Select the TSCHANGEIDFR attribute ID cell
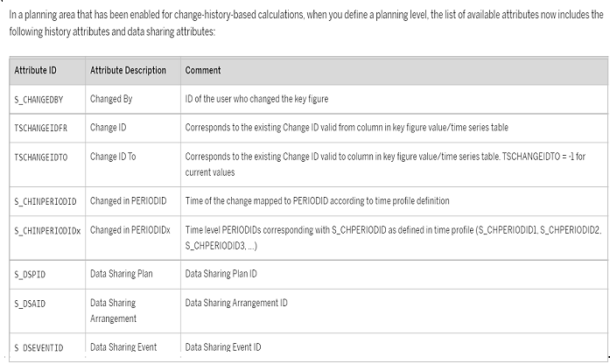This screenshot has height=364, width=610. 40,128
